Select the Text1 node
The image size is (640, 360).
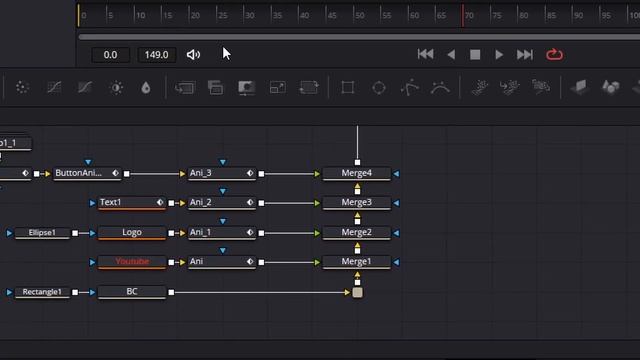coord(131,202)
